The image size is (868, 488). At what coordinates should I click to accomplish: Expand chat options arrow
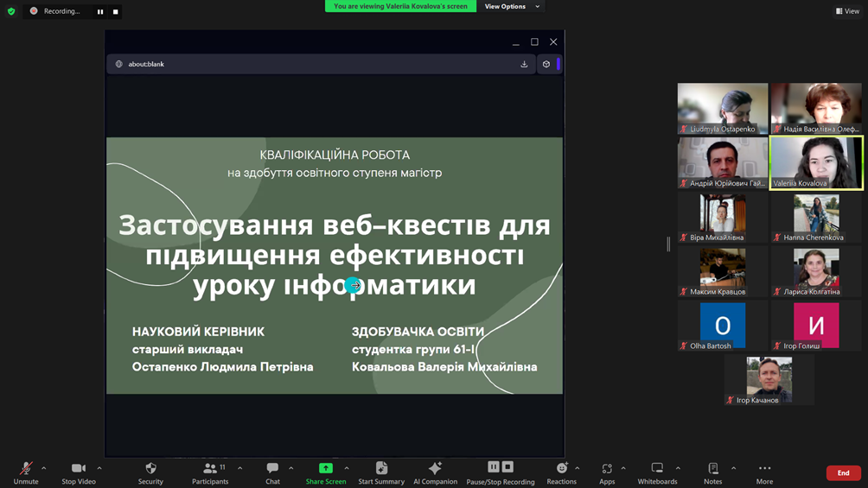tap(291, 469)
